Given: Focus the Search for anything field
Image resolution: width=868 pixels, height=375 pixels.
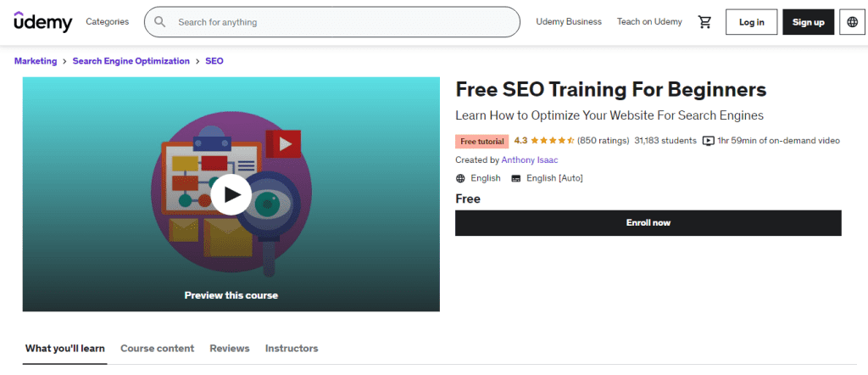Looking at the screenshot, I should click(x=332, y=22).
